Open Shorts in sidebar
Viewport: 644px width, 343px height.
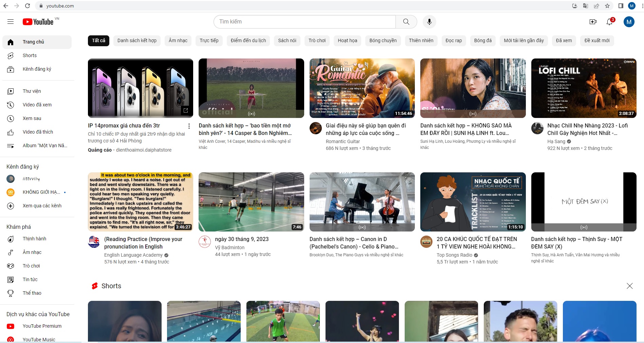(x=37, y=55)
